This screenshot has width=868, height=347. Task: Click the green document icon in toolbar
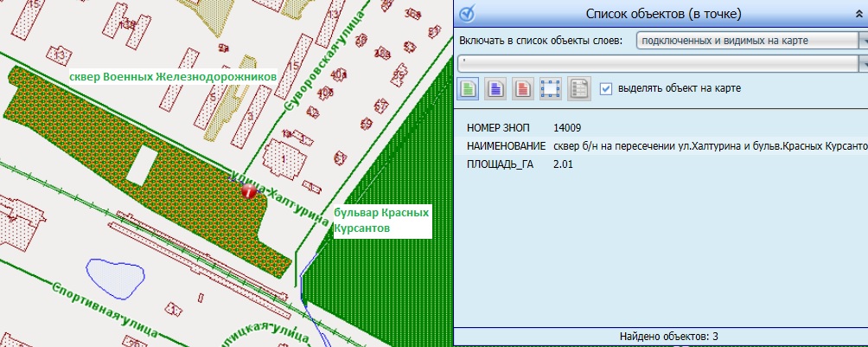pos(469,88)
